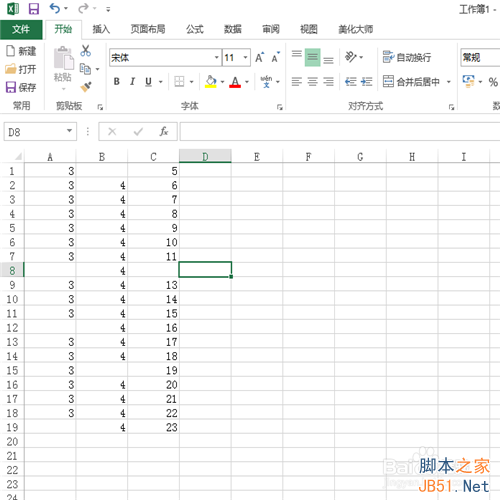Apply red font color A
Viewport: 500px width, 500px height.
(235, 82)
